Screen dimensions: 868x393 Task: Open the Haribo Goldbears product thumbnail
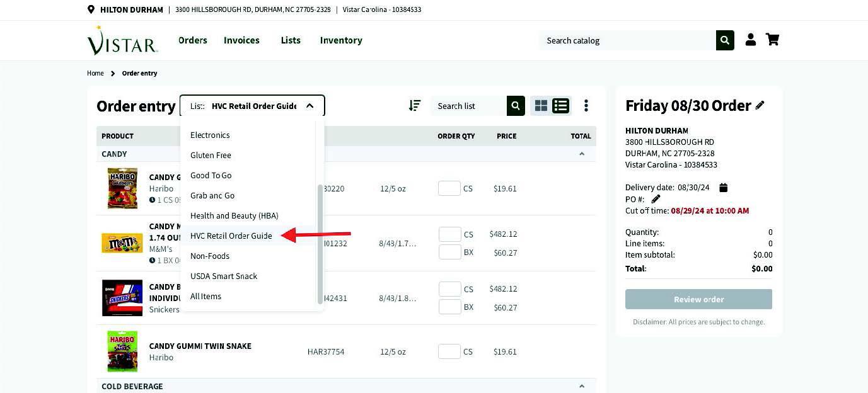click(122, 188)
